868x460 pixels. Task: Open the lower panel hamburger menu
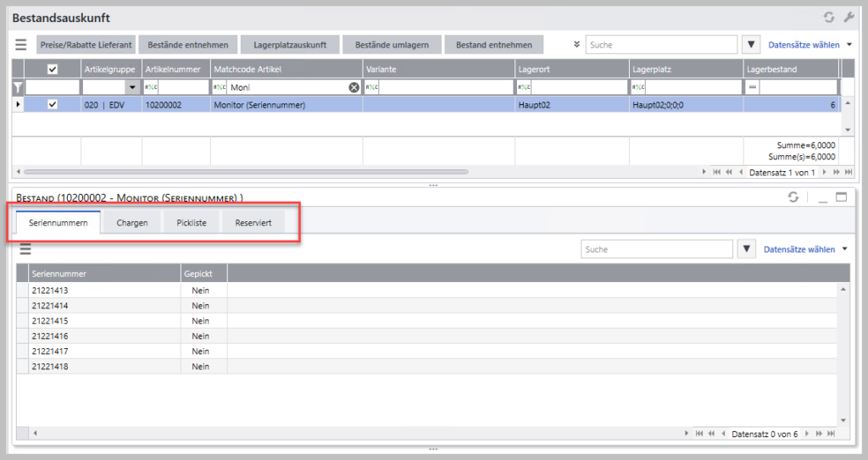pos(25,249)
